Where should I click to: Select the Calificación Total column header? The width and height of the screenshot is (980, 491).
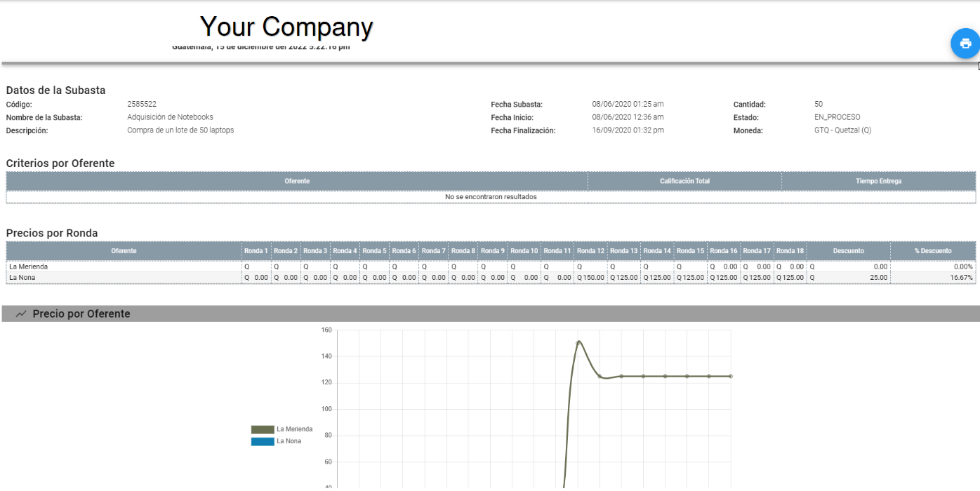684,181
